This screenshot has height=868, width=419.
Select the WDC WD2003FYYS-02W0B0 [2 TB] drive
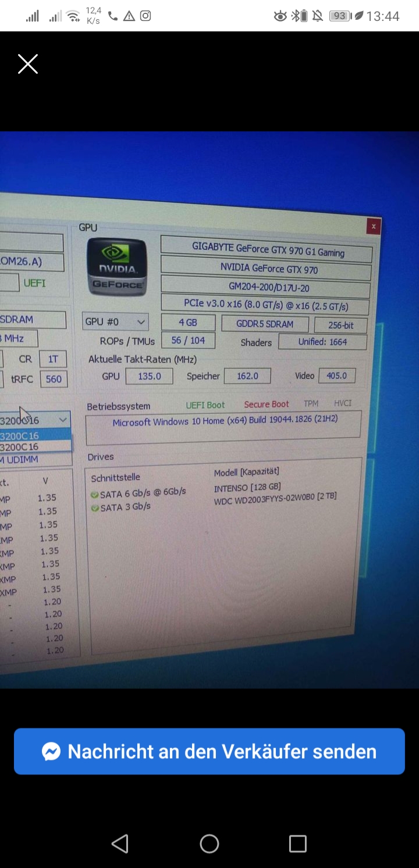pos(275,499)
